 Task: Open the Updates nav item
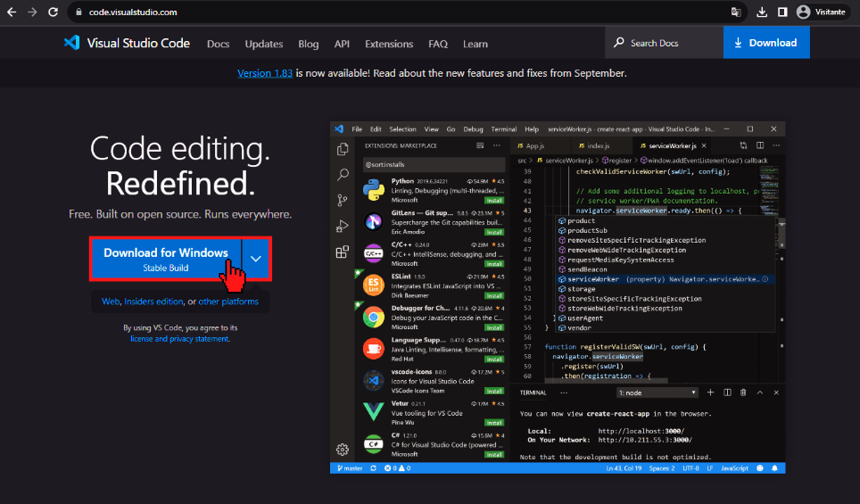264,44
